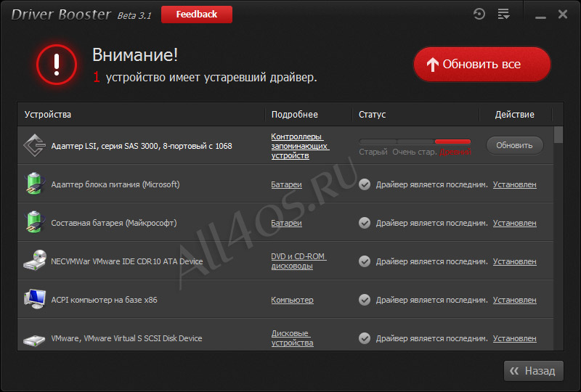Select Адаптер блока питания (Microsoft) text

[x=115, y=184]
